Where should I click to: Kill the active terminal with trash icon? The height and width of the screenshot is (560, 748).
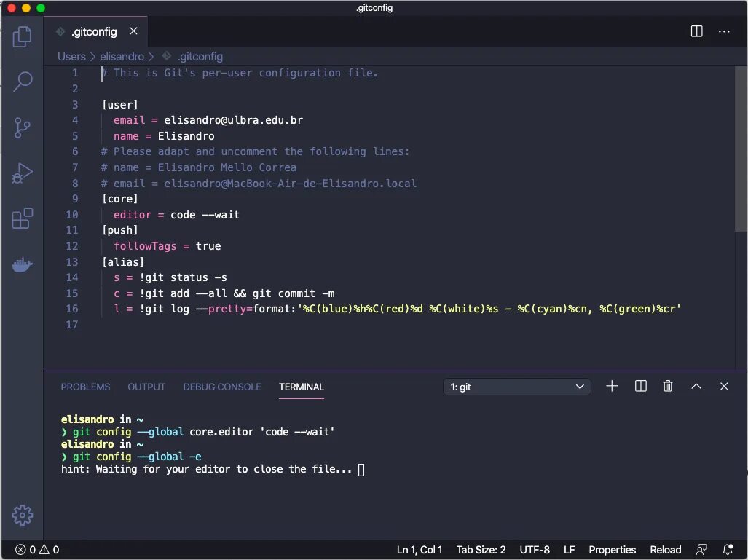pos(668,386)
